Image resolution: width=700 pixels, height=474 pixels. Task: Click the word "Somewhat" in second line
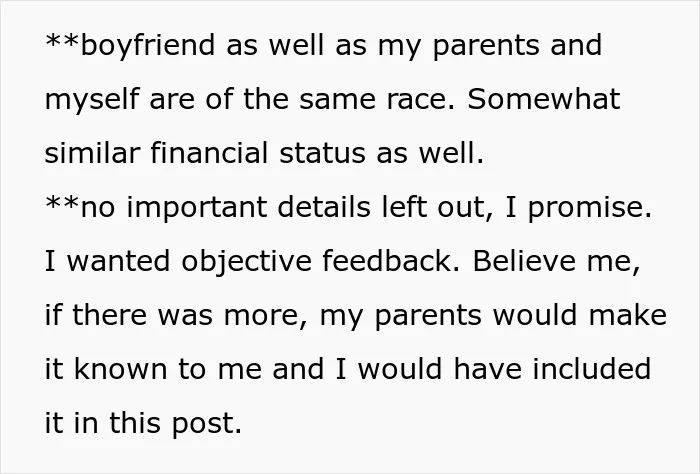[x=544, y=99]
